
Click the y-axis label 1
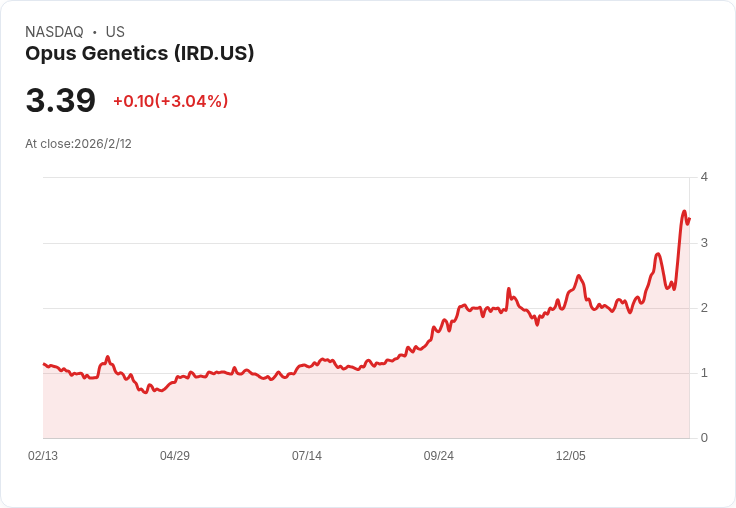click(x=704, y=373)
